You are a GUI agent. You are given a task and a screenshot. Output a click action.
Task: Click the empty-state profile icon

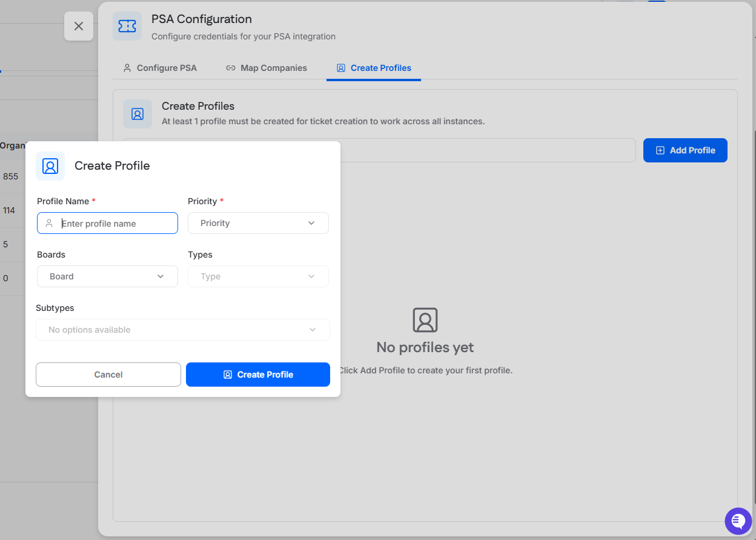coord(425,320)
